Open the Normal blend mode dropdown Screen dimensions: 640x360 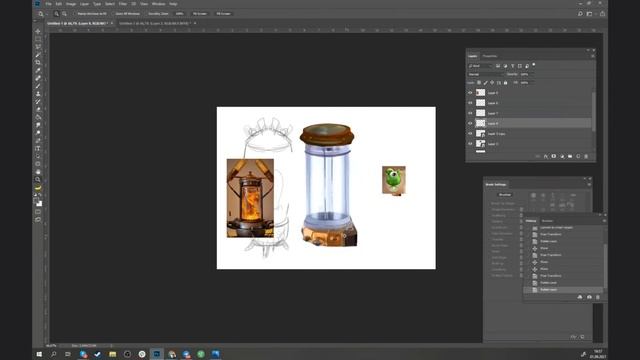[485, 74]
